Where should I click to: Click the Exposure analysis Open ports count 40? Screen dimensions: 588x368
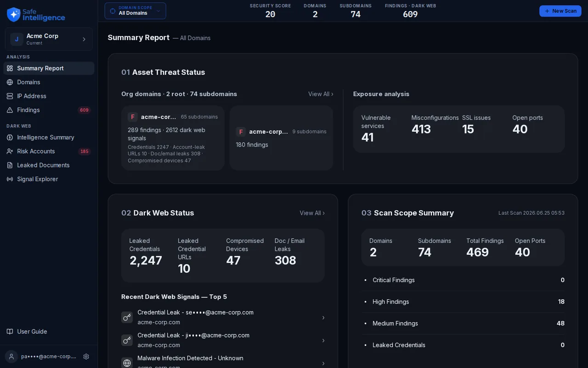click(520, 129)
